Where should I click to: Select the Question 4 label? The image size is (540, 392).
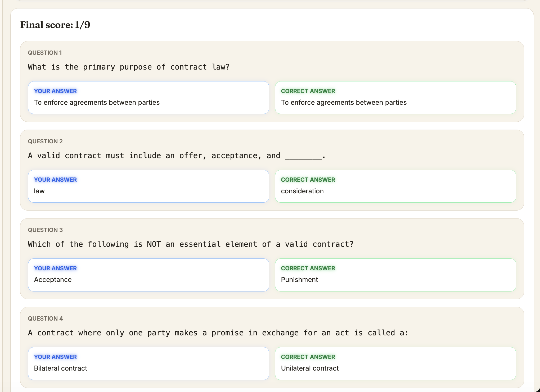click(x=45, y=318)
